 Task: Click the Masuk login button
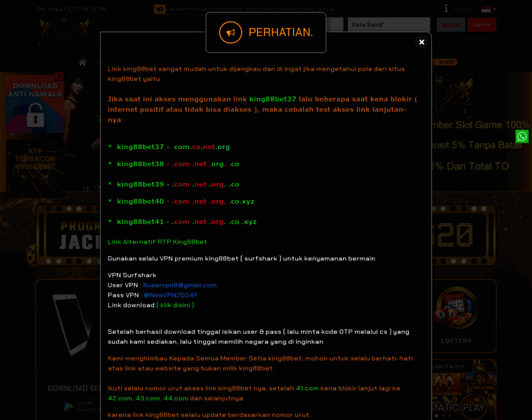(x=451, y=24)
